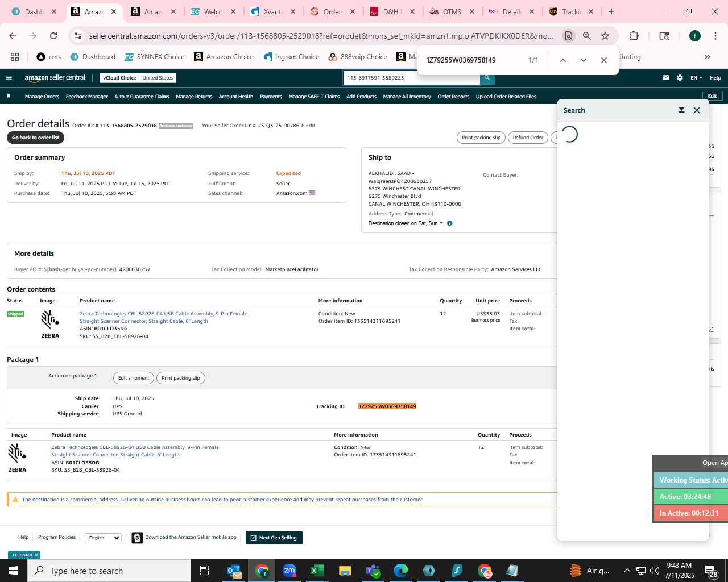Open the zoom magnifier icon in the address bar
This screenshot has height=582, width=728.
587,36
